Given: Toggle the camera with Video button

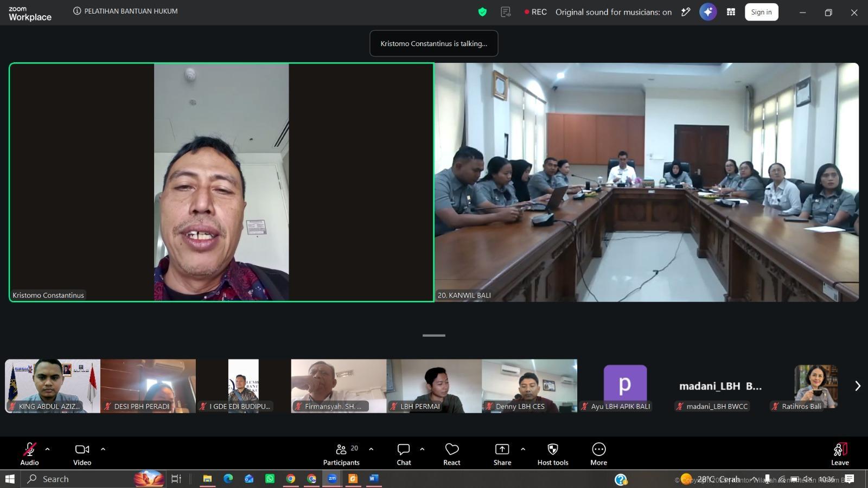Looking at the screenshot, I should [x=82, y=454].
